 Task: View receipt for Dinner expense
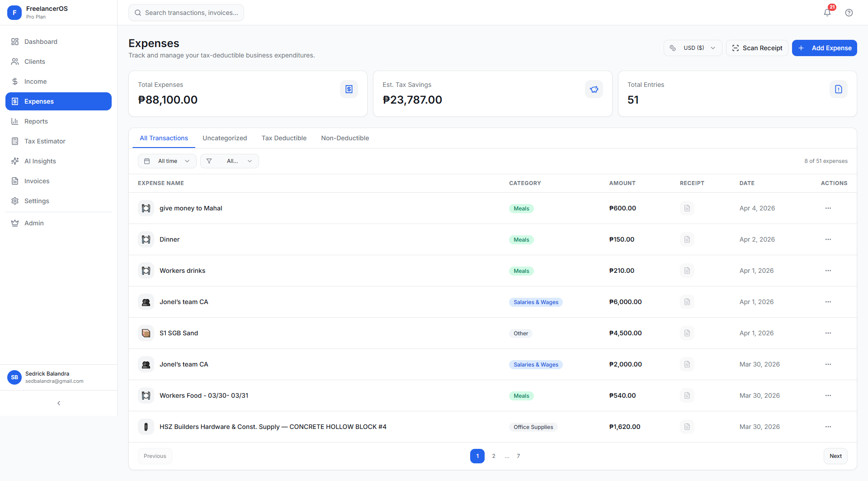coord(687,239)
